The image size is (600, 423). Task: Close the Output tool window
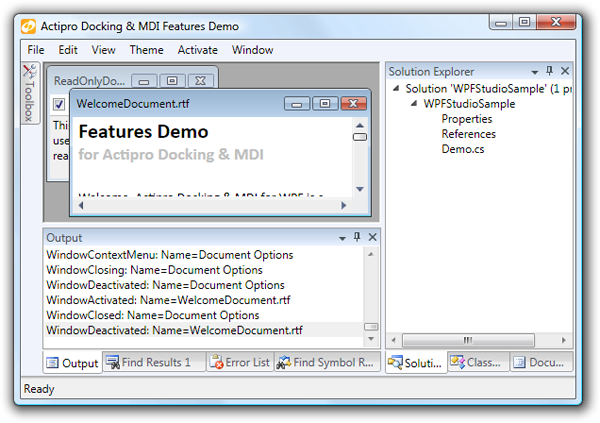click(x=372, y=237)
